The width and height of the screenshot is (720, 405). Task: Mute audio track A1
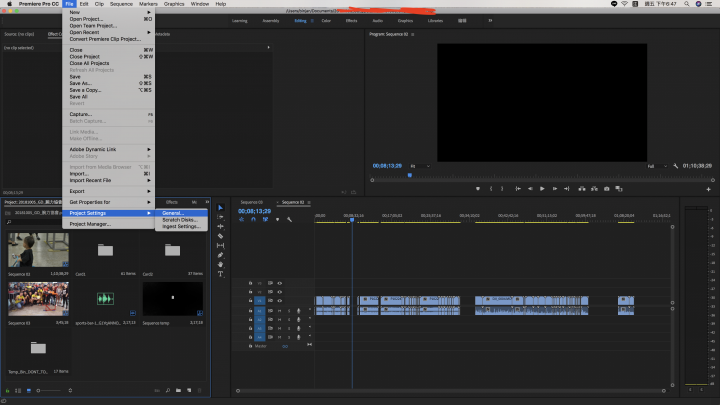pyautogui.click(x=280, y=311)
